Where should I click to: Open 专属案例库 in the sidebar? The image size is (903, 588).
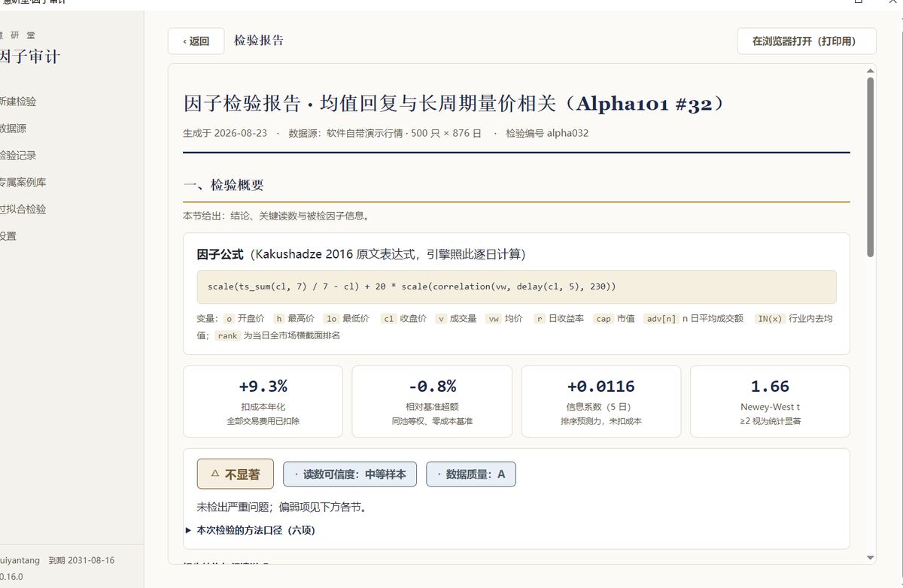click(x=23, y=182)
